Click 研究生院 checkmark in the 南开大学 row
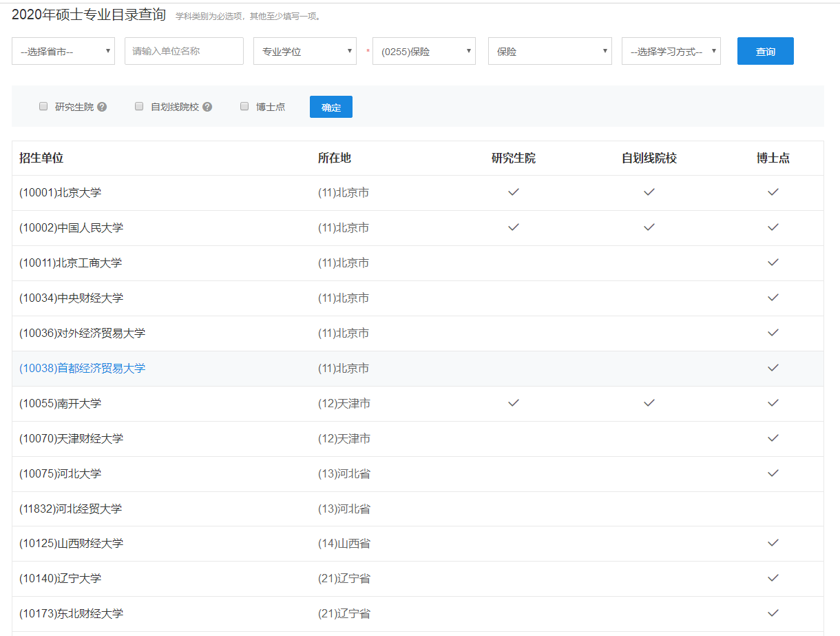Viewport: 840px width, 636px height. [514, 403]
